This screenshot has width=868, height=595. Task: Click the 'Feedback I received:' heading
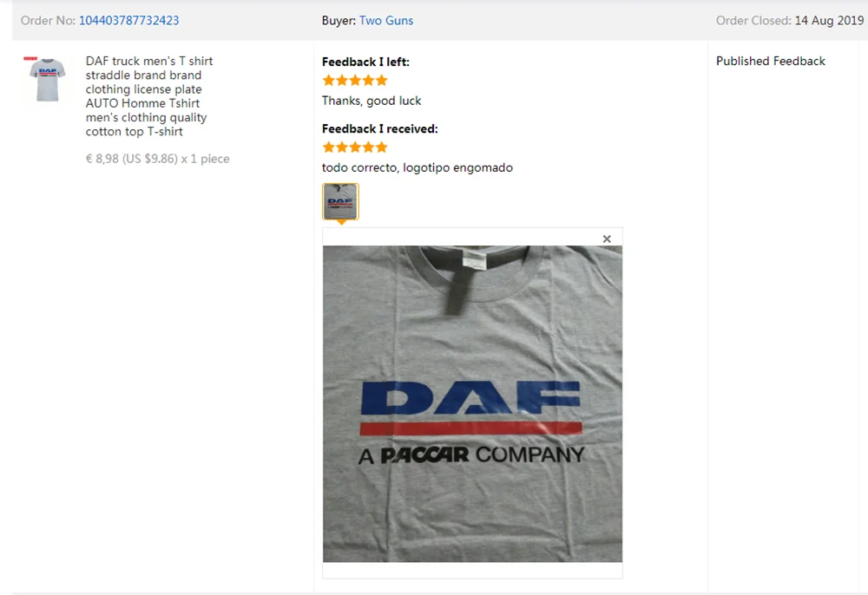[380, 129]
